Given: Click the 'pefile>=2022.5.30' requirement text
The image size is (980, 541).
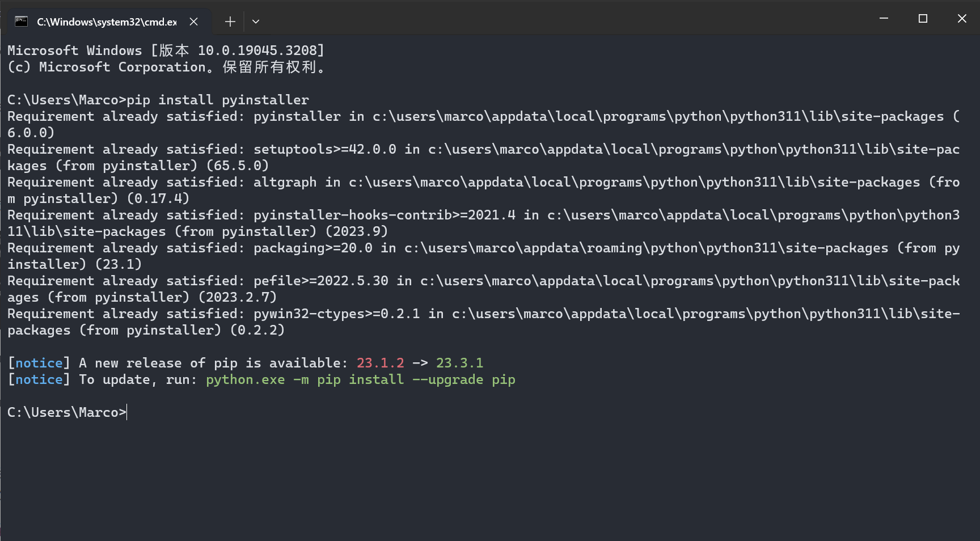Looking at the screenshot, I should click(320, 281).
